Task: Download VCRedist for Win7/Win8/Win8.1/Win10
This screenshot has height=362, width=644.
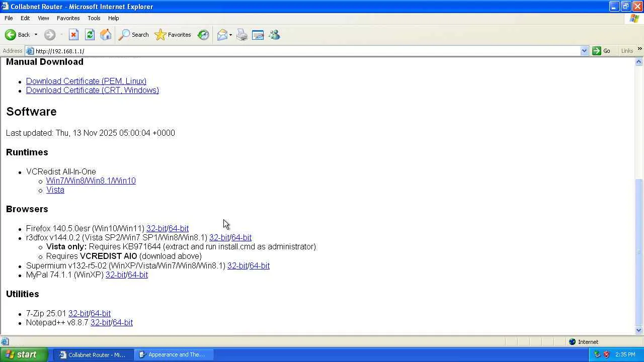Action: (x=91, y=180)
